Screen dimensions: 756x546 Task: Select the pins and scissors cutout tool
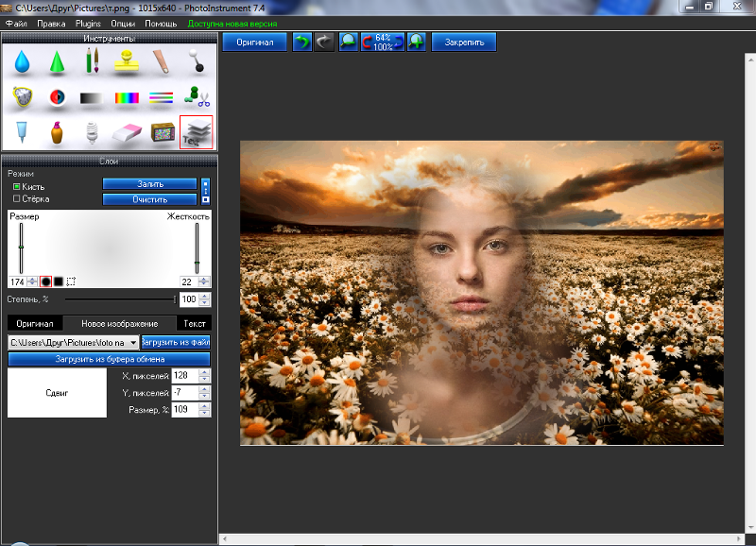197,97
